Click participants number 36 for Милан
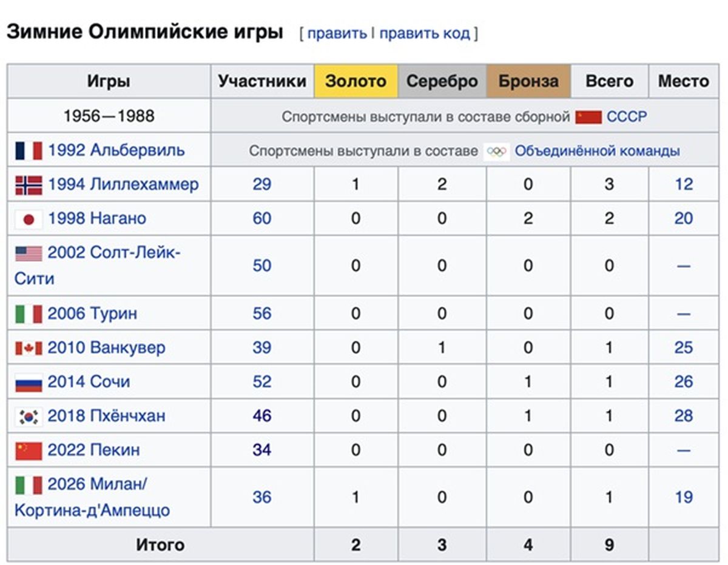This screenshot has width=728, height=565. pyautogui.click(x=262, y=497)
